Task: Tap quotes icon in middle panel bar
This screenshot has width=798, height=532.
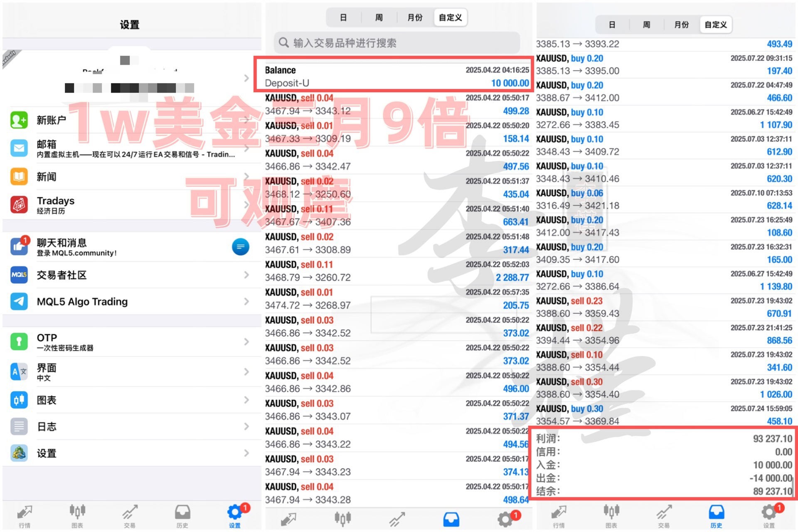Action: pos(288,519)
